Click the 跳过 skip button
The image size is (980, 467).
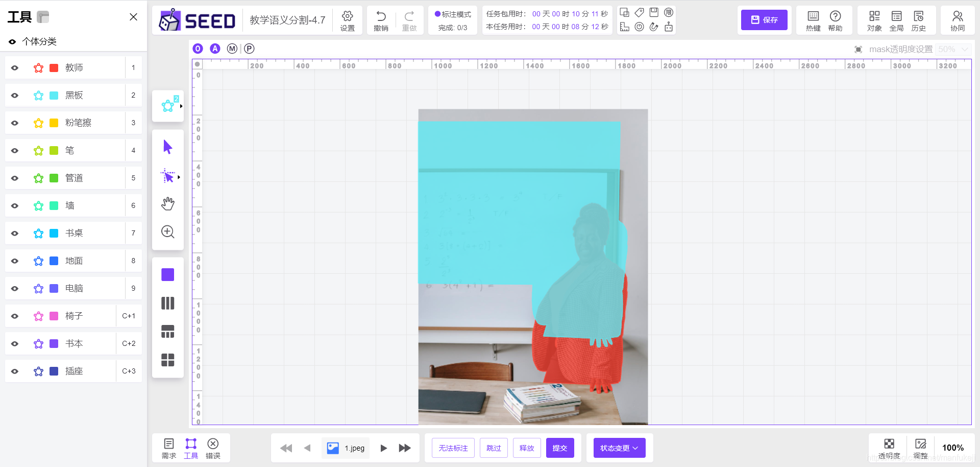click(494, 448)
